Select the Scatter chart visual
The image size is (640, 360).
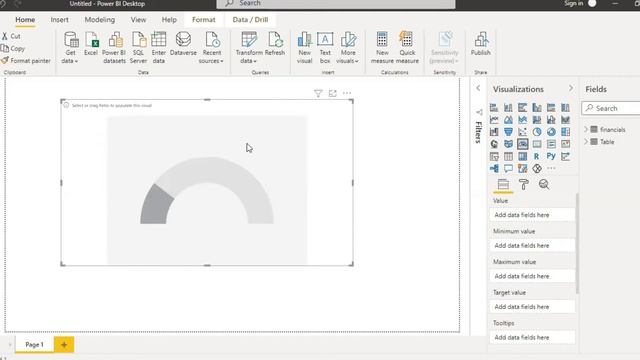522,132
